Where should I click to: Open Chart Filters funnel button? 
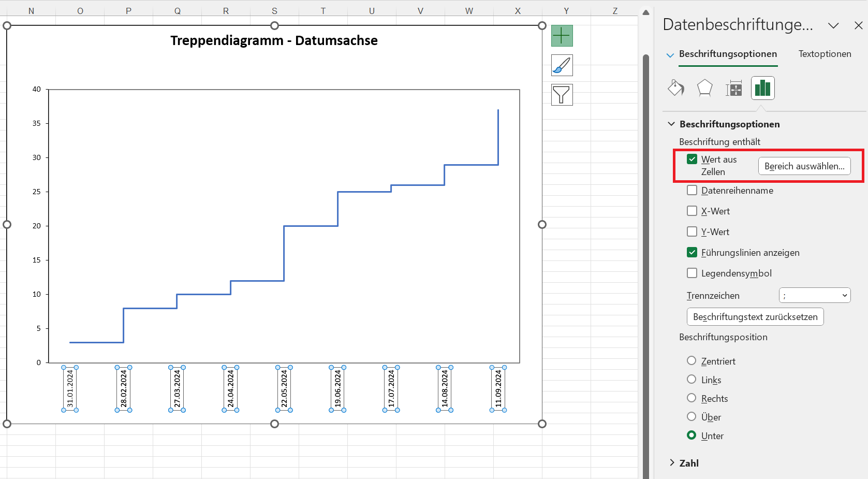(562, 95)
